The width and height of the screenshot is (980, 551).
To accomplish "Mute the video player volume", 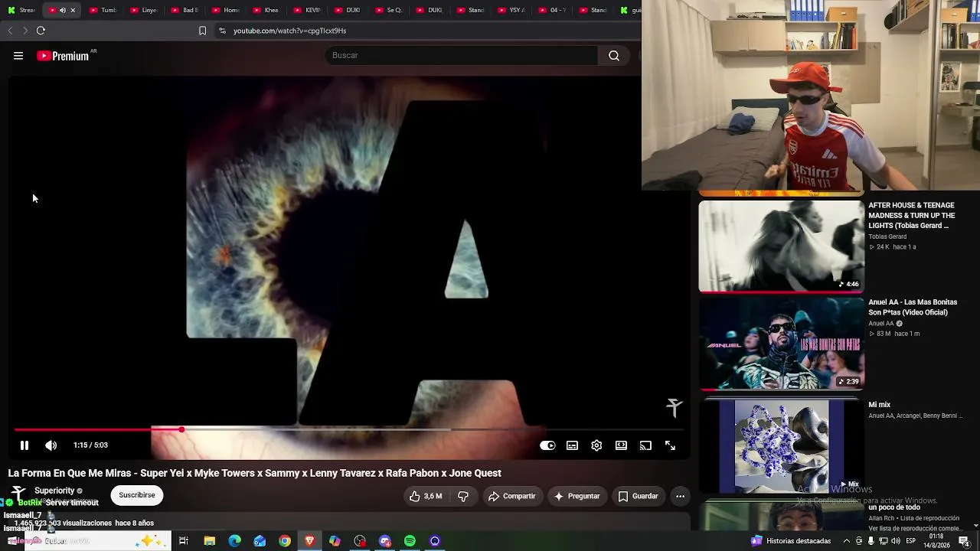I will [51, 445].
